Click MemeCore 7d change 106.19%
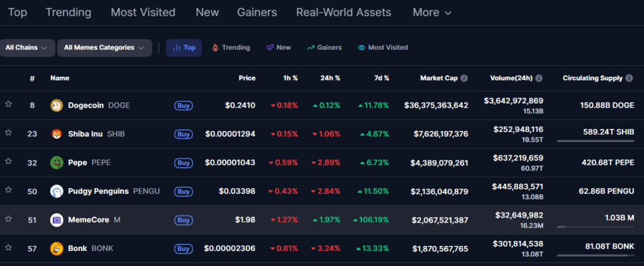The width and height of the screenshot is (644, 266). [x=371, y=220]
